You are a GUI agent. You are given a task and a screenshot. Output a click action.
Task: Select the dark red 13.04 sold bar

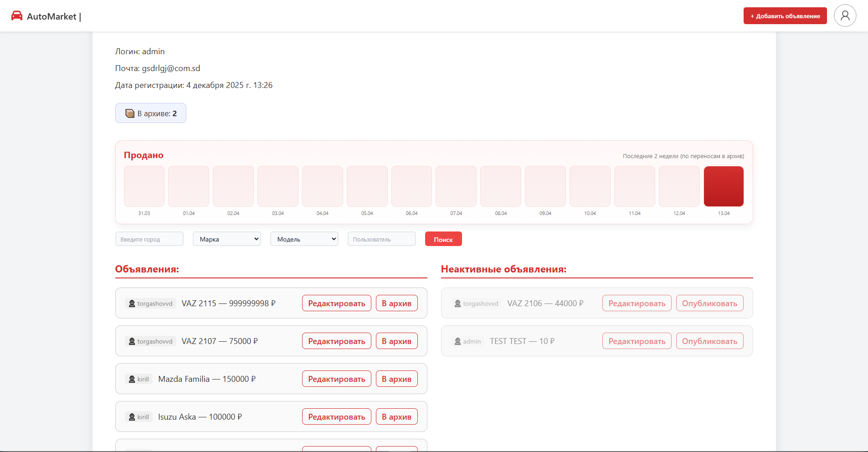(724, 186)
